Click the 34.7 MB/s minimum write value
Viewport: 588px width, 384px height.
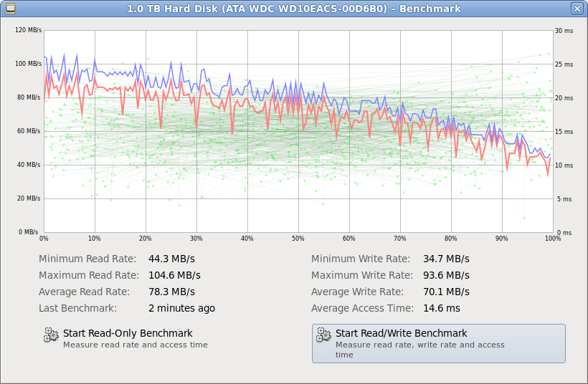pyautogui.click(x=445, y=259)
